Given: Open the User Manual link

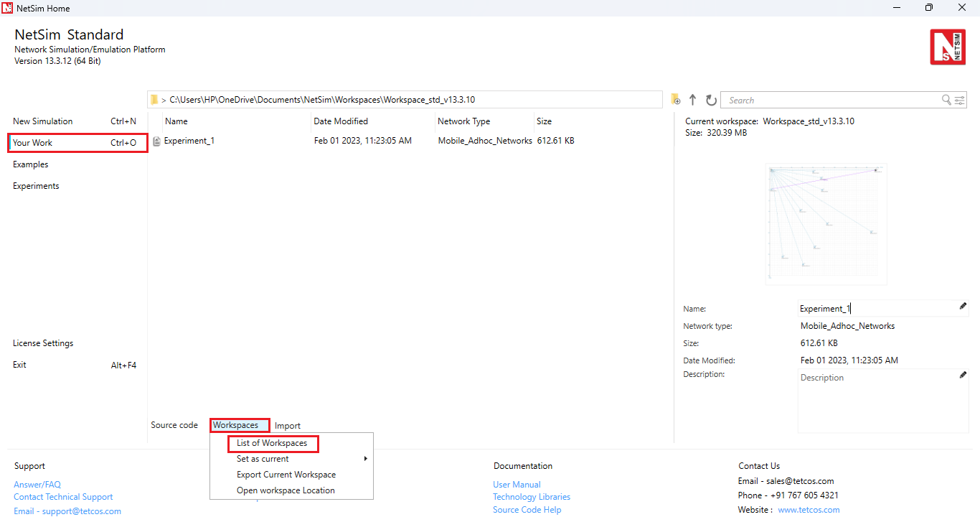Looking at the screenshot, I should tap(517, 485).
